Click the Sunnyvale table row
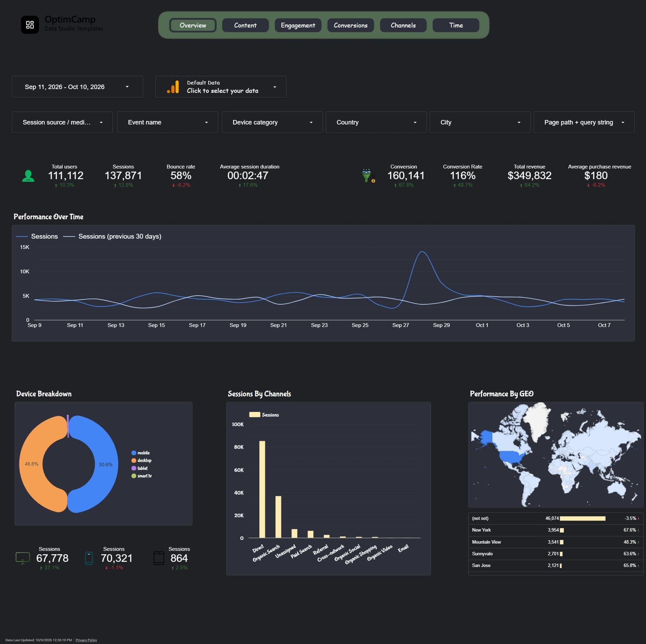The image size is (646, 644). 556,554
